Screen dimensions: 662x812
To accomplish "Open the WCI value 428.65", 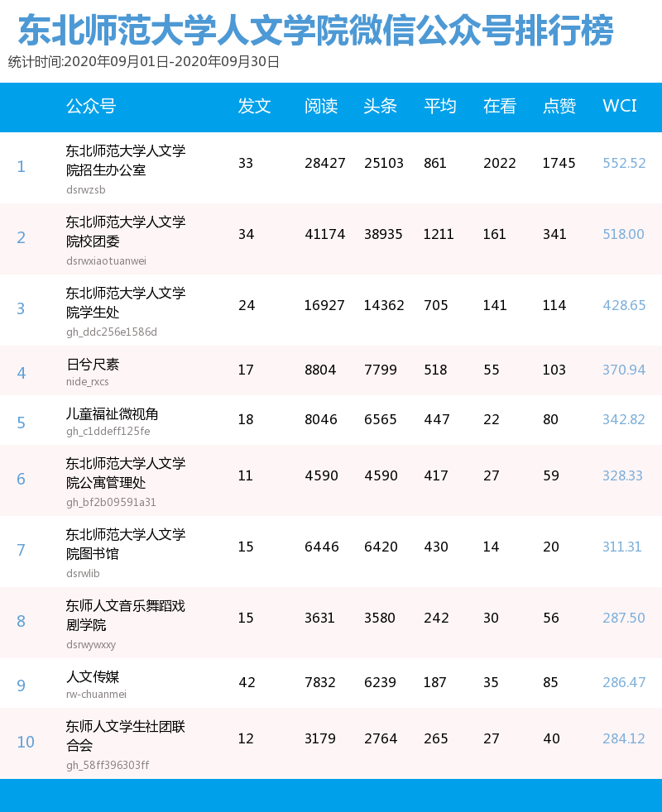I will [624, 305].
